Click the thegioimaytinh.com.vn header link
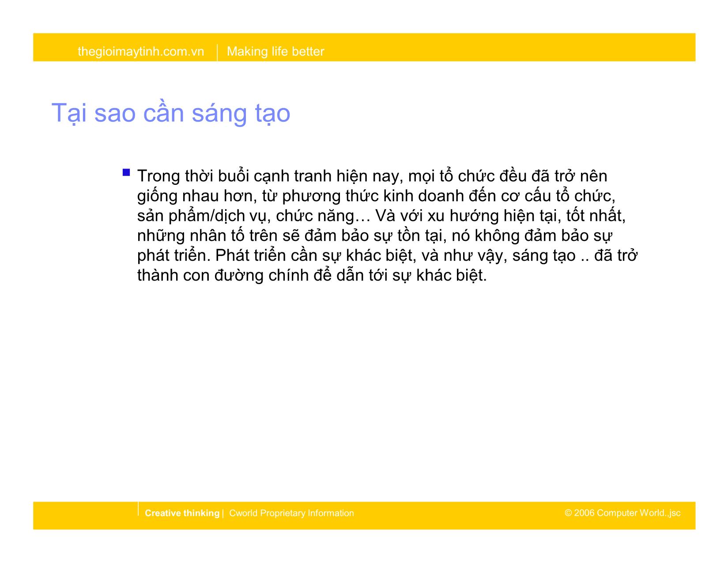This screenshot has width=728, height=562. tap(141, 52)
